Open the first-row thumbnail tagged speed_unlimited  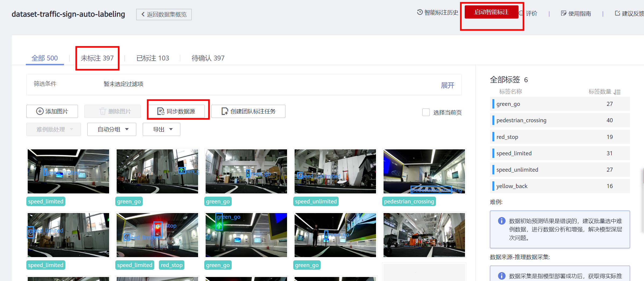click(x=335, y=171)
